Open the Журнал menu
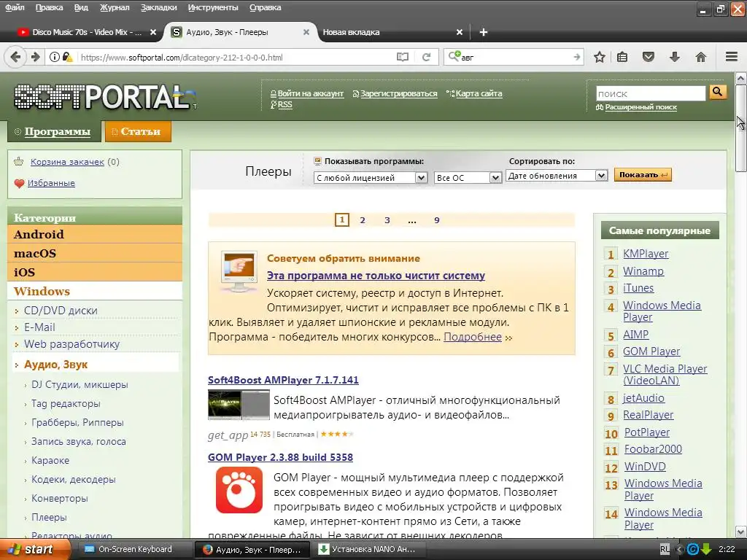The image size is (747, 560). [x=115, y=7]
